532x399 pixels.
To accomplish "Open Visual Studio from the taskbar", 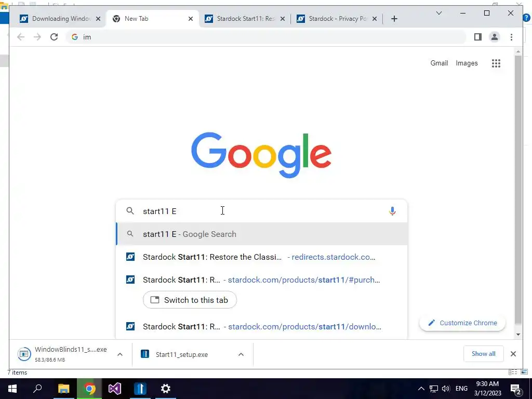I will coord(115,389).
